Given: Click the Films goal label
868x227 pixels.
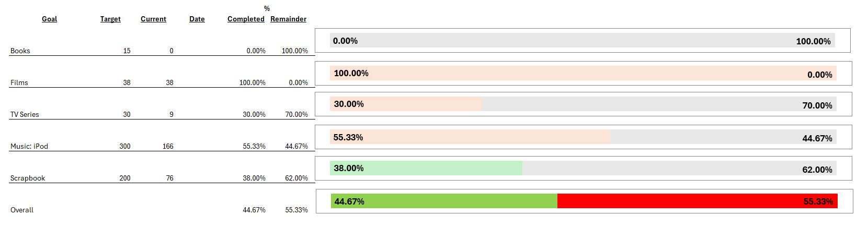Looking at the screenshot, I should point(19,82).
